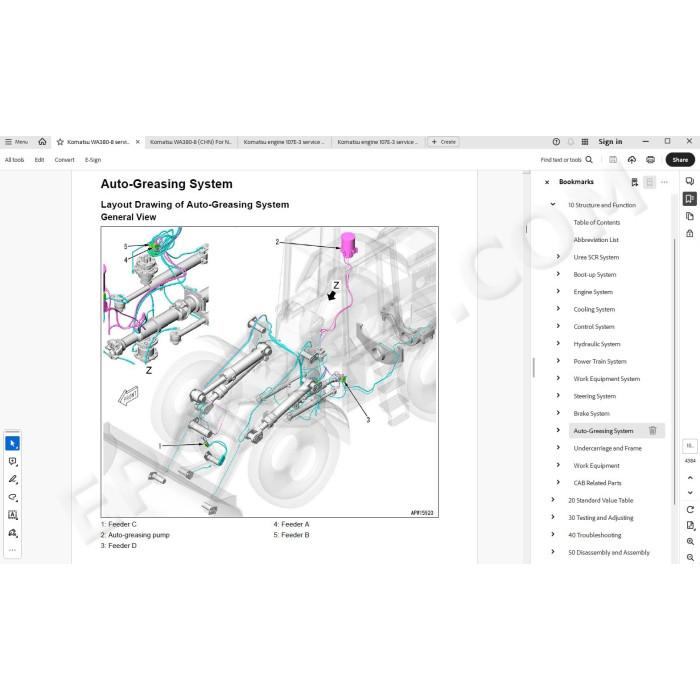The height and width of the screenshot is (700, 700).
Task: Click the print icon
Action: coord(650,160)
